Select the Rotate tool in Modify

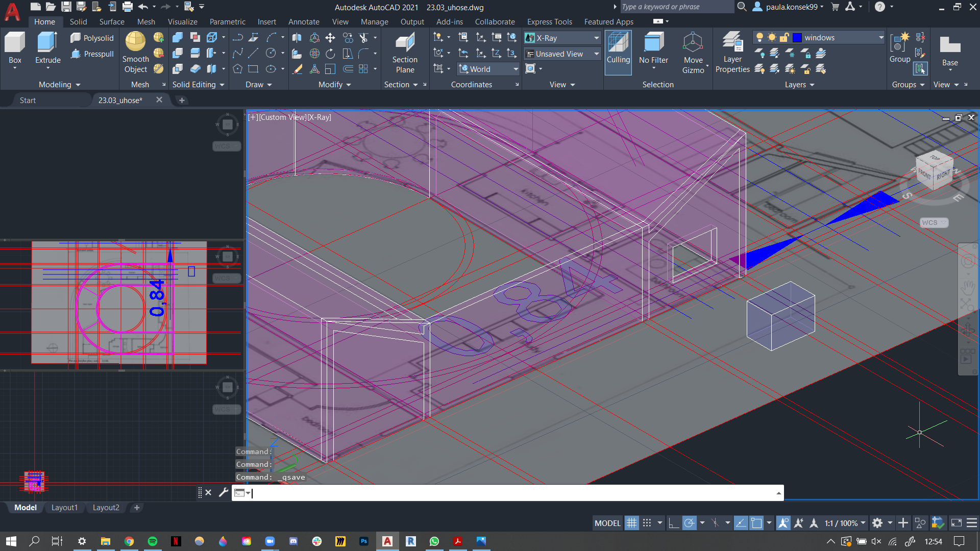click(330, 53)
